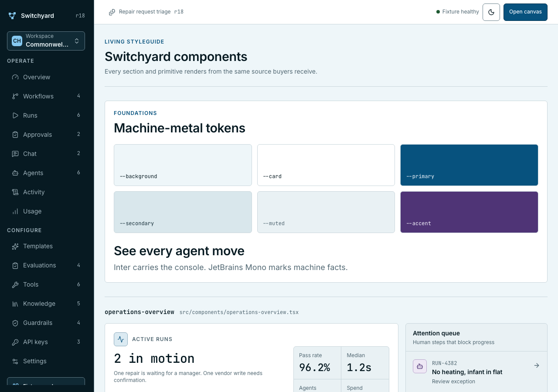Click the r18 version label beside Switchyard
Screen dimensions: 558x392
pos(80,16)
